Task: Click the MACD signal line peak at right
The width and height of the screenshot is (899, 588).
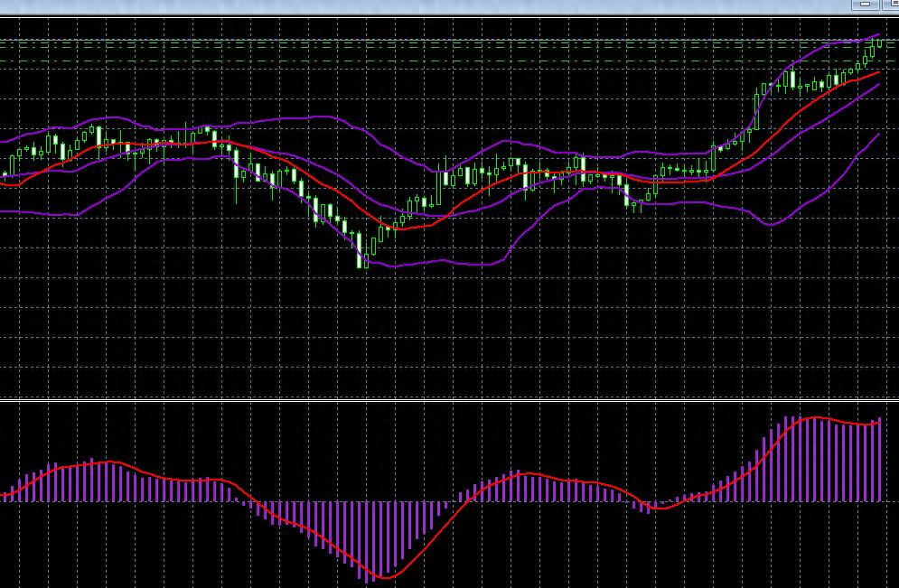Action: click(x=815, y=417)
